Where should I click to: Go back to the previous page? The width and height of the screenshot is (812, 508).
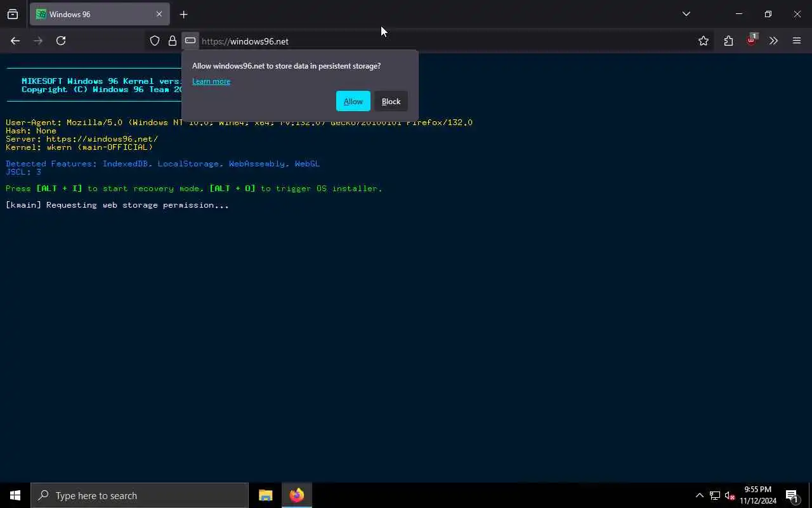click(15, 41)
